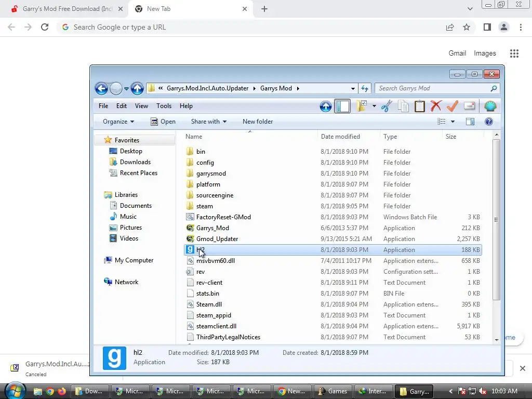Click the envelope Email icon in toolbar
Screen dimensions: 532x399
(x=469, y=106)
